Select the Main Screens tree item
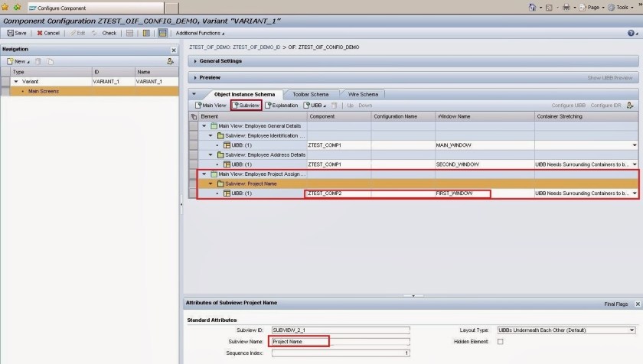643x364 pixels. (x=44, y=91)
